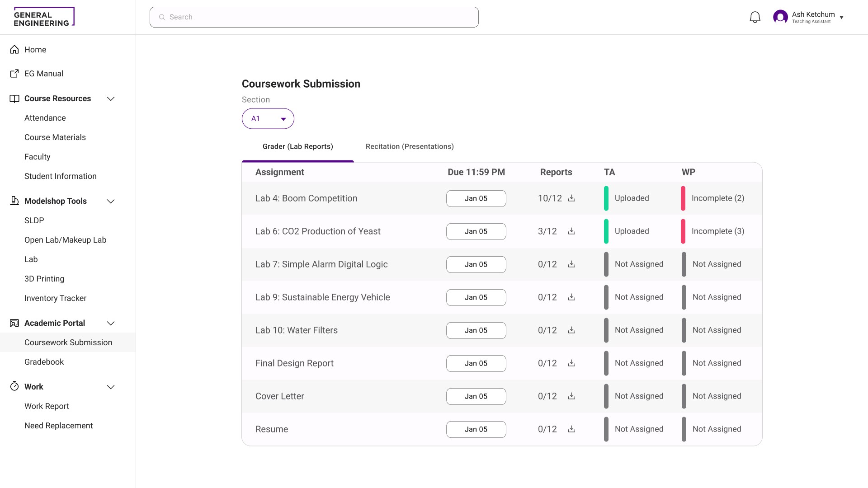Screen dimensions: 868x488
Task: Click Lab 7 Jan 05 due date button
Action: (476, 264)
